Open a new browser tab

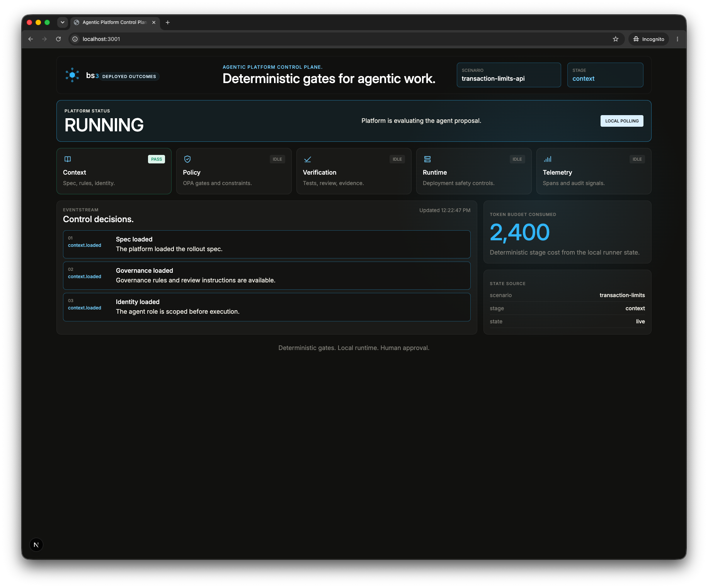click(168, 22)
